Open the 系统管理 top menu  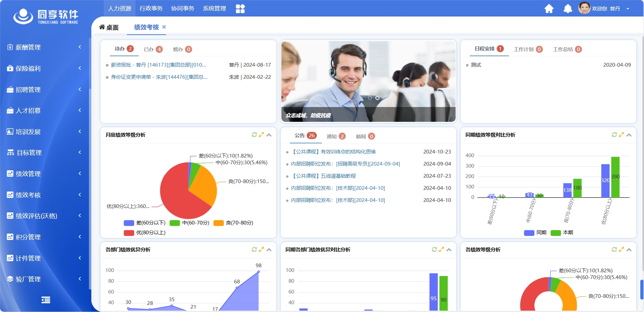click(x=214, y=8)
